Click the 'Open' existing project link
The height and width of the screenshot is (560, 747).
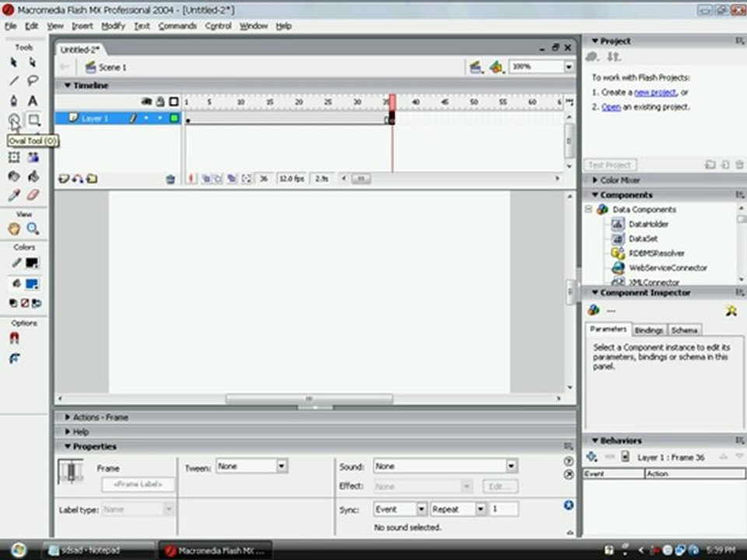point(611,107)
